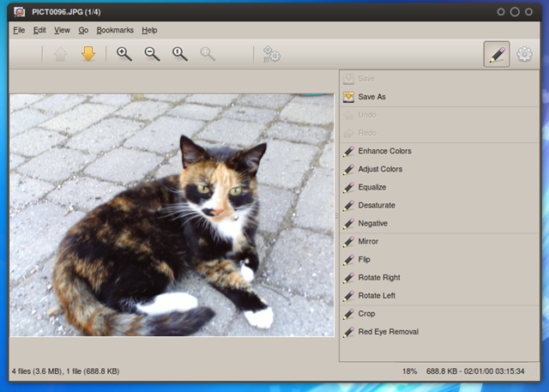
Task: Click the pencil icon next to Negative
Action: (x=348, y=224)
